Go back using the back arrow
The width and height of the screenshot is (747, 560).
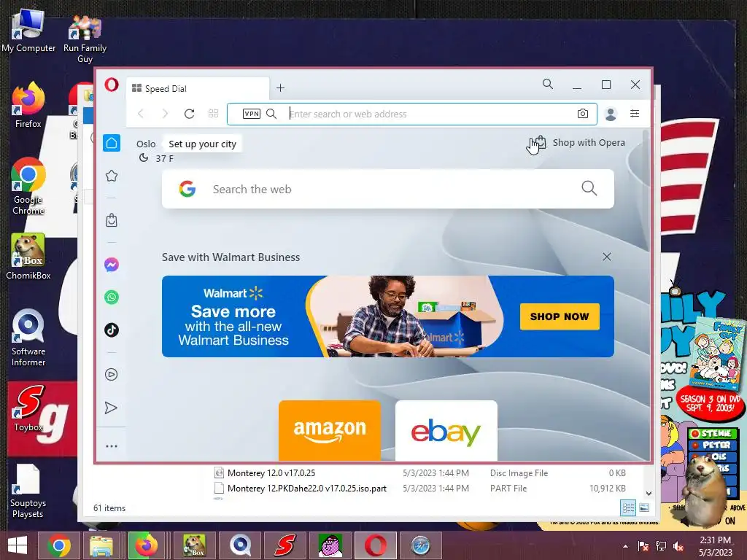click(141, 113)
